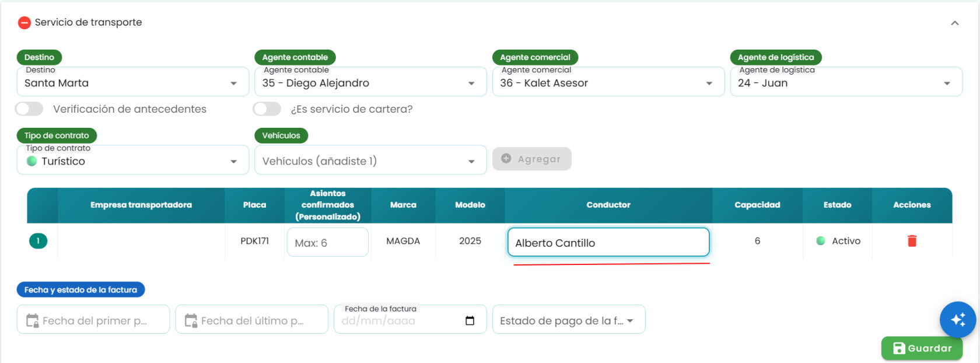Open calendar picker in Fecha de la factura
The width and height of the screenshot is (980, 363).
pos(470,320)
